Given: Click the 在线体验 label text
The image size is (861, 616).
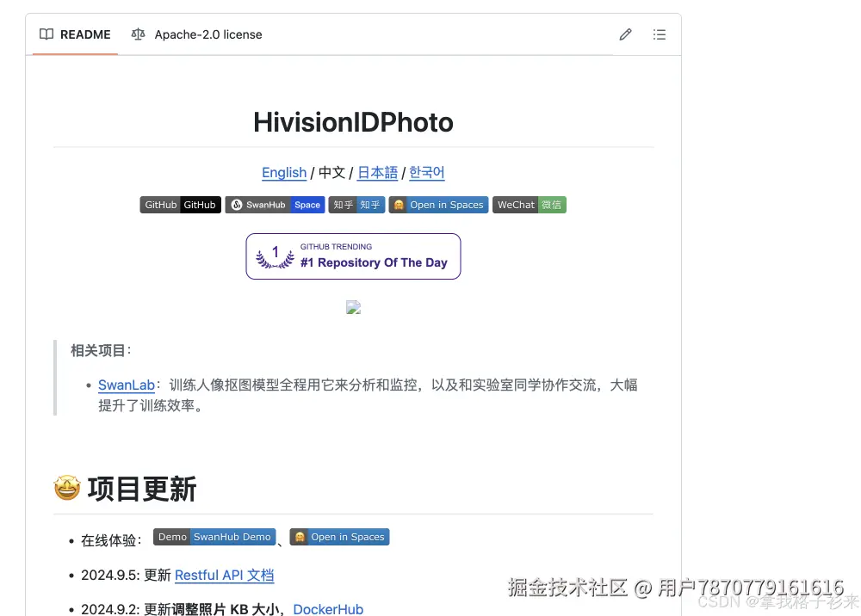Looking at the screenshot, I should coord(111,540).
